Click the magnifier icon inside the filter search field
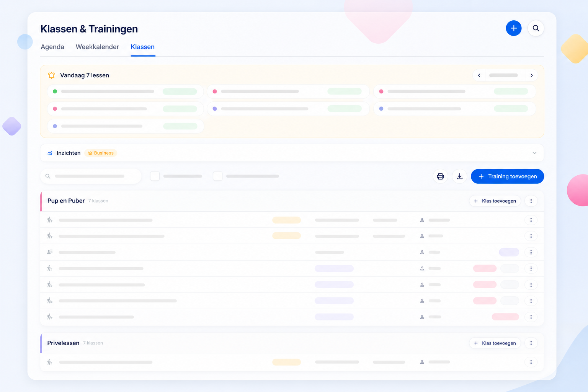The height and width of the screenshot is (392, 588). click(48, 176)
